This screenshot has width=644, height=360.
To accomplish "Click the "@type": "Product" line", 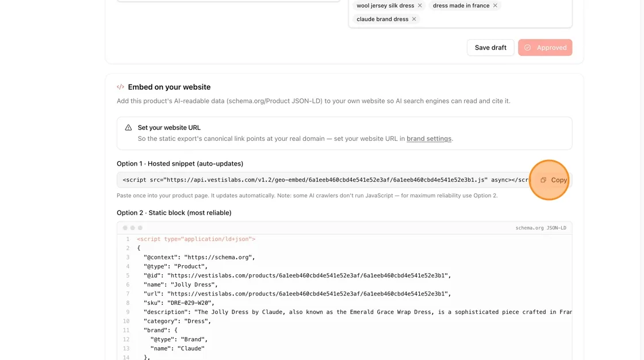I will tap(175, 266).
